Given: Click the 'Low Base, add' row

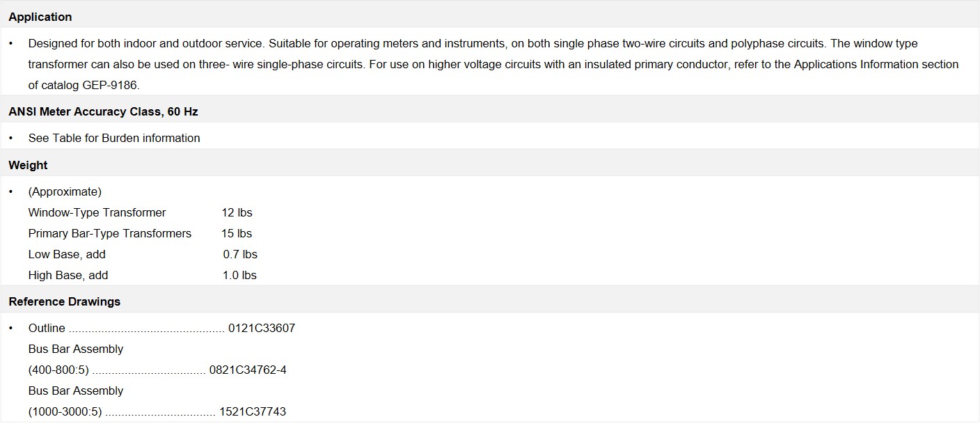Looking at the screenshot, I should click(x=67, y=254).
